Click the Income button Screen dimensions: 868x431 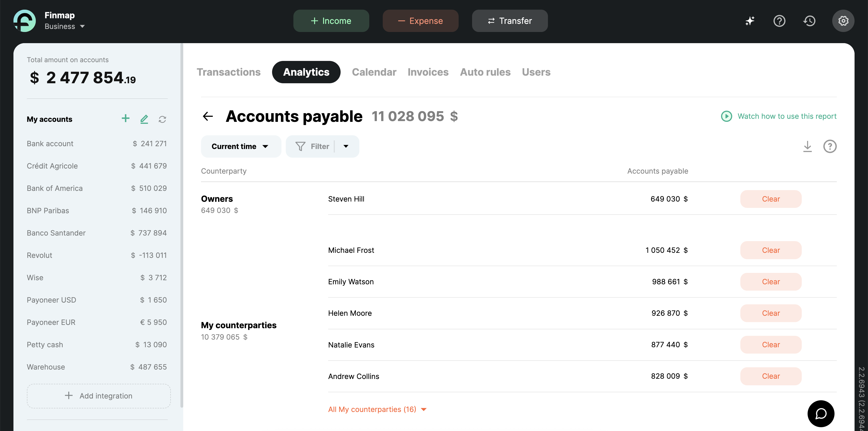pyautogui.click(x=331, y=21)
